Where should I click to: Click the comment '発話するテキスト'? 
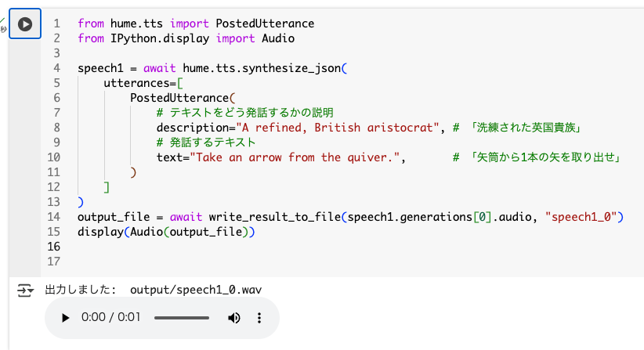(x=212, y=143)
